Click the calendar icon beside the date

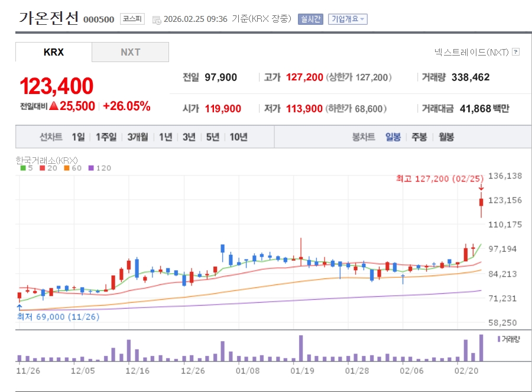[157, 20]
